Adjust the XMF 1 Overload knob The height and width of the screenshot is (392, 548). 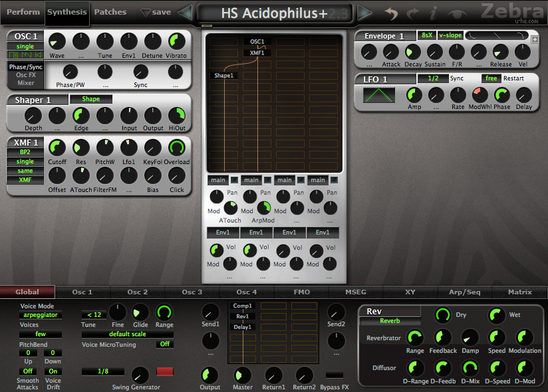176,147
